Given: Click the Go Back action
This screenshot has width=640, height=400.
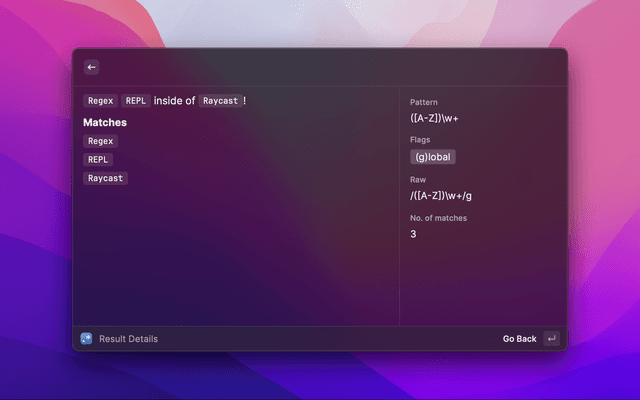Looking at the screenshot, I should click(x=519, y=339).
